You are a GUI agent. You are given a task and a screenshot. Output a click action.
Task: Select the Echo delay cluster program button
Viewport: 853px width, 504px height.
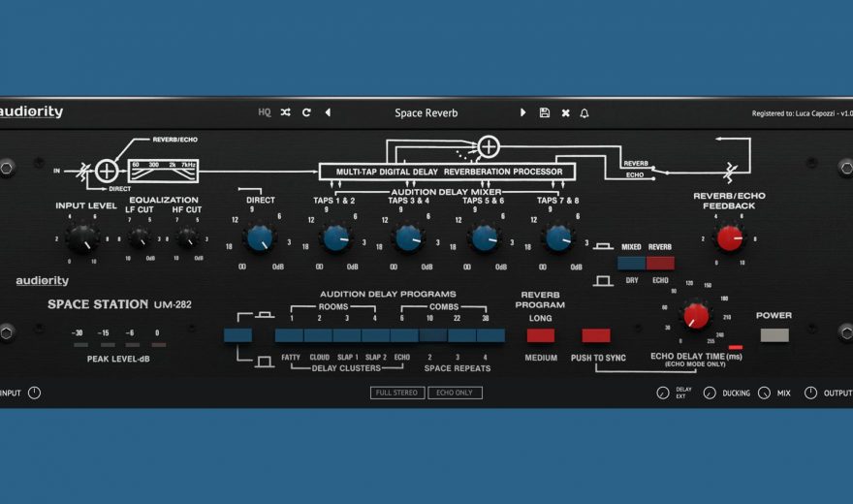point(405,335)
